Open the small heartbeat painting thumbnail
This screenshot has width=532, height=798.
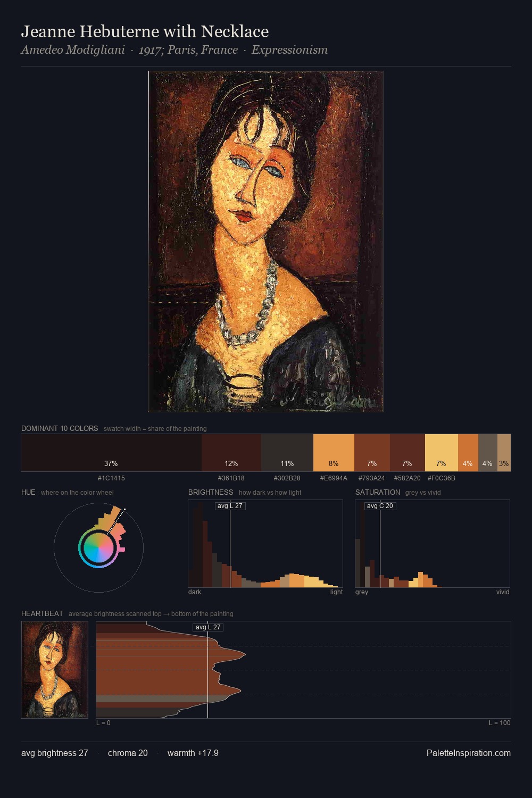click(x=55, y=670)
